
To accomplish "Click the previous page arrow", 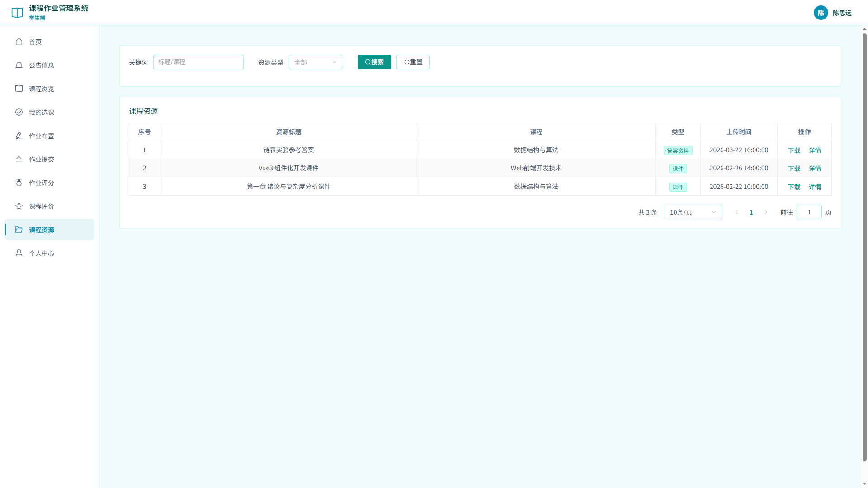I will pos(737,212).
